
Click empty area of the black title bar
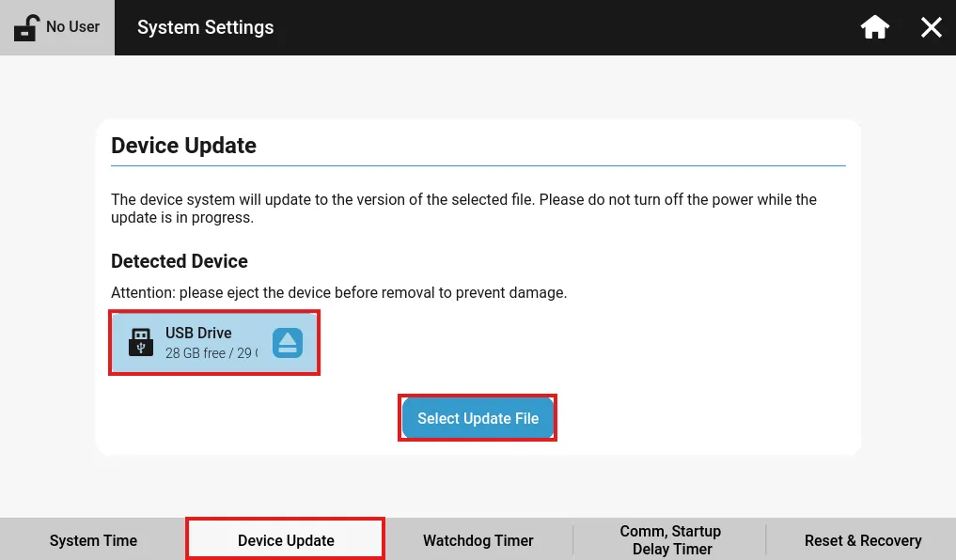tap(564, 27)
